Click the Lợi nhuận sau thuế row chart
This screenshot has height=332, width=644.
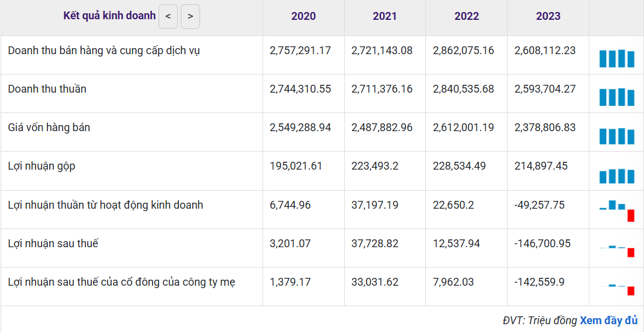pyautogui.click(x=617, y=251)
